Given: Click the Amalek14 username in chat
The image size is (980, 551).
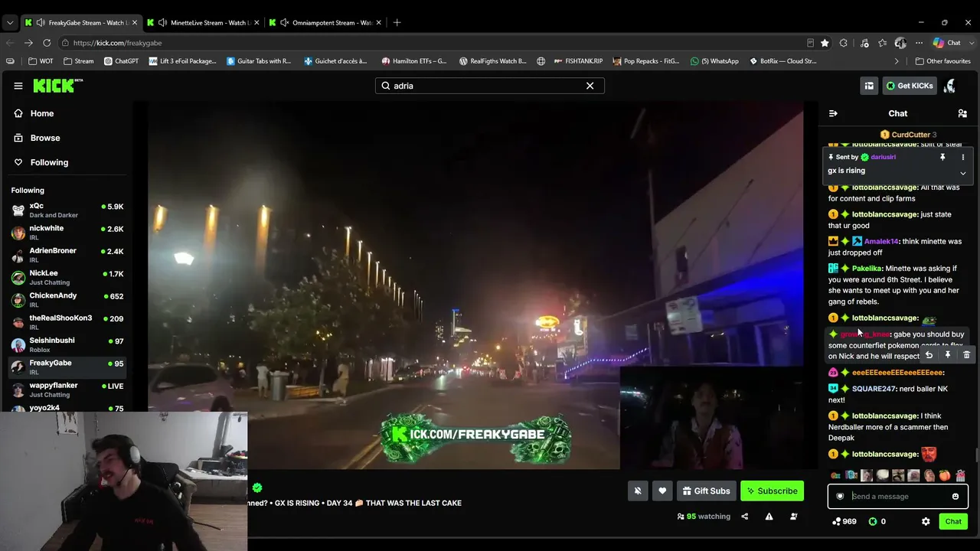Looking at the screenshot, I should (880, 241).
